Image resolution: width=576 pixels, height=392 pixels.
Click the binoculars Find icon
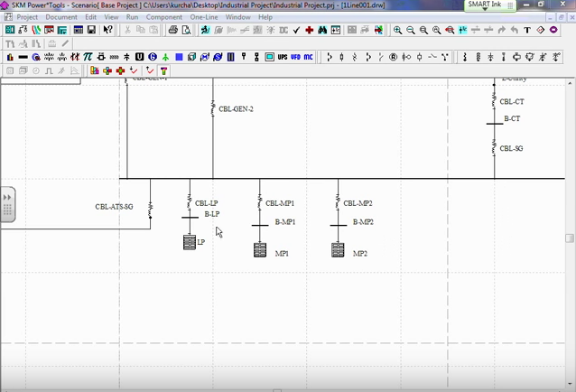[x=322, y=31]
